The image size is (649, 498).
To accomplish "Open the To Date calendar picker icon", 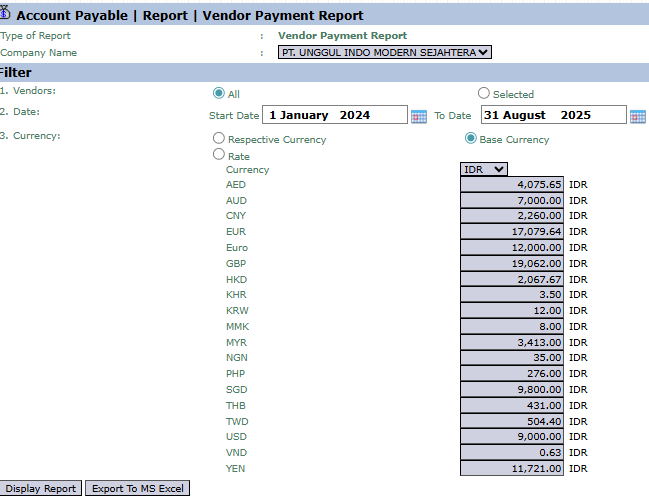I will [x=637, y=116].
